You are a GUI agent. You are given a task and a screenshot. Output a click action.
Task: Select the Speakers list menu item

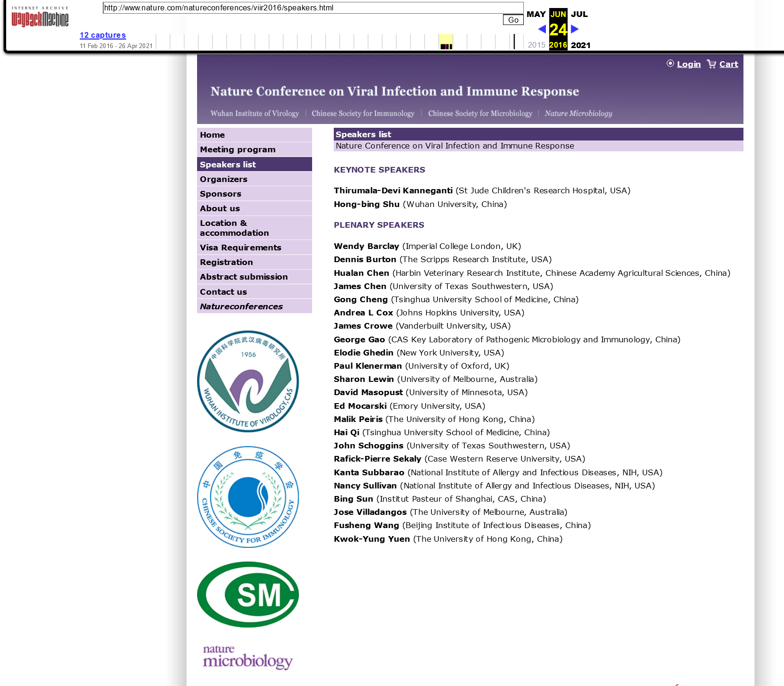click(x=255, y=164)
